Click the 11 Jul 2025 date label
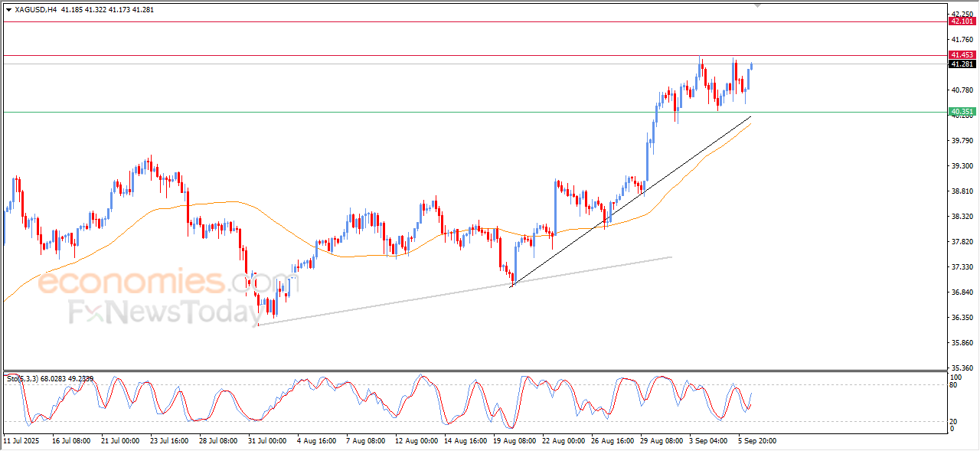The width and height of the screenshot is (980, 451). click(x=21, y=441)
